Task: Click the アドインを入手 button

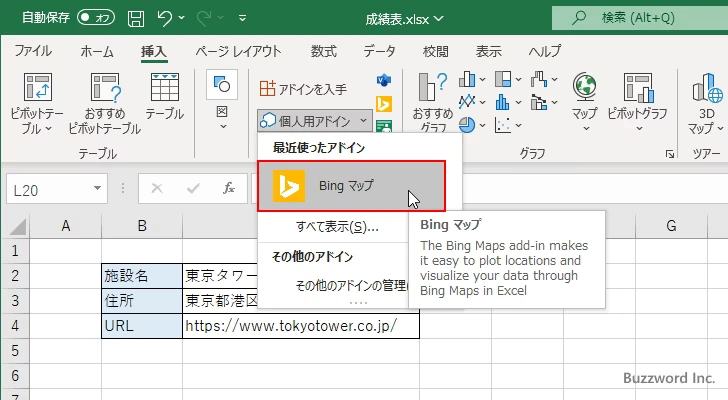Action: (303, 89)
